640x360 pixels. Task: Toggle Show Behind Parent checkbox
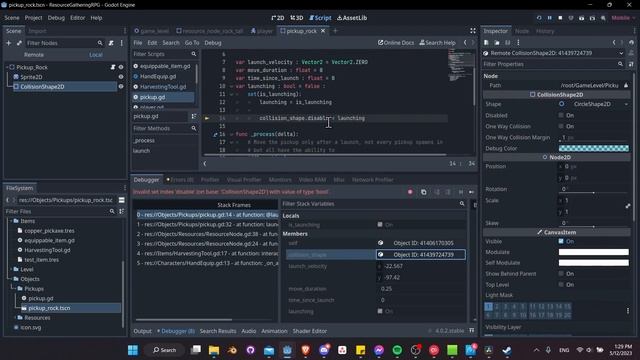coord(561,273)
